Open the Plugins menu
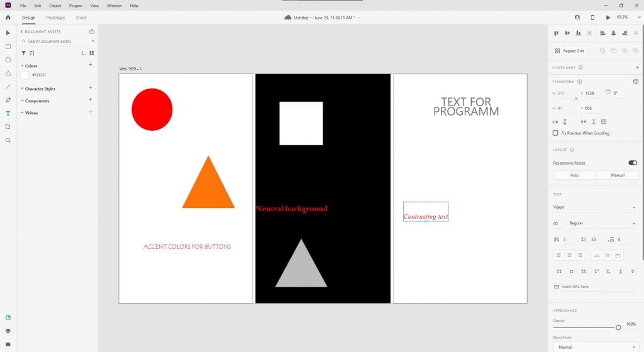The image size is (644, 352). click(x=75, y=6)
